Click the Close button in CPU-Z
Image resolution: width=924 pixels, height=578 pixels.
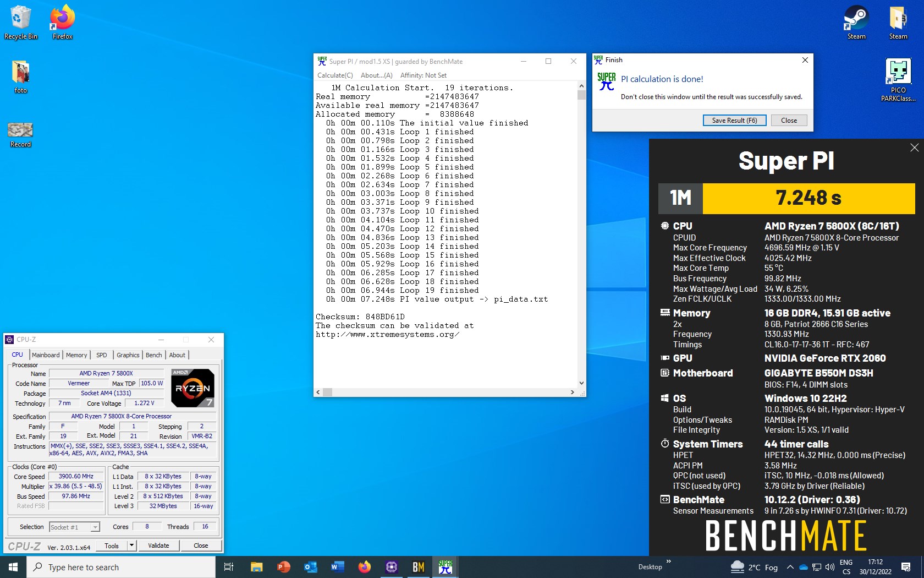201,546
